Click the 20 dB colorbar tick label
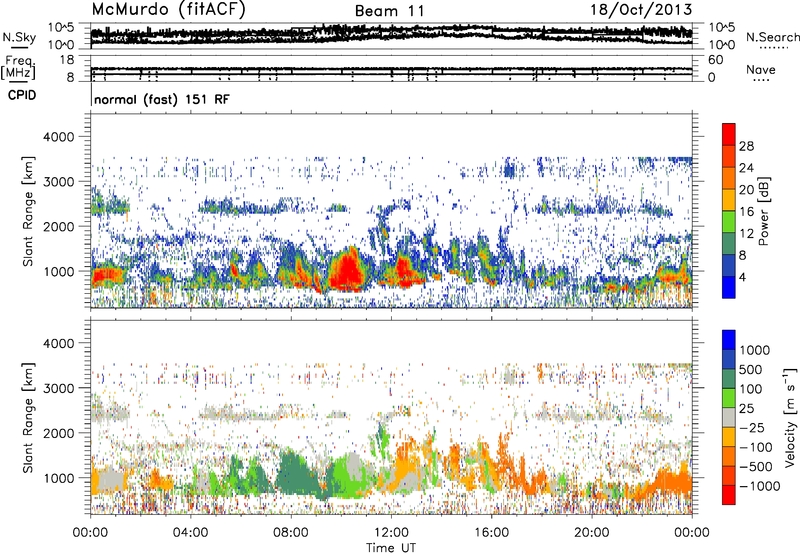Viewport: 800px width, 554px height. (746, 190)
